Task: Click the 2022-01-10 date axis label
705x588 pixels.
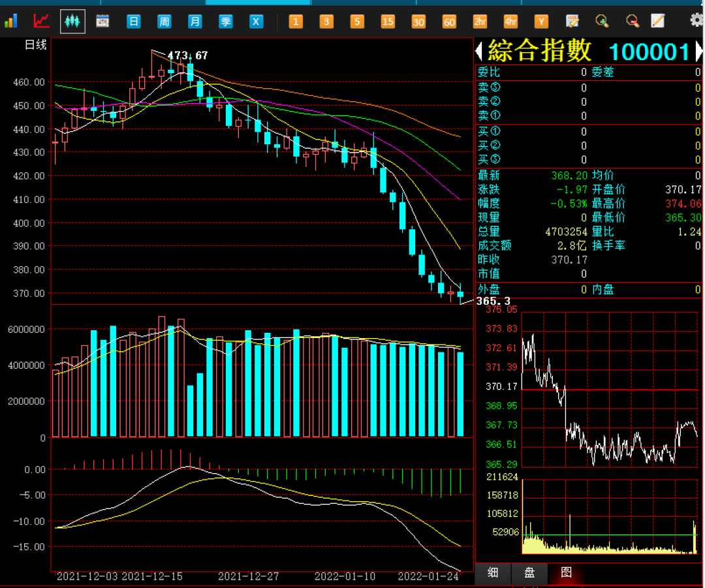Action: tap(345, 576)
